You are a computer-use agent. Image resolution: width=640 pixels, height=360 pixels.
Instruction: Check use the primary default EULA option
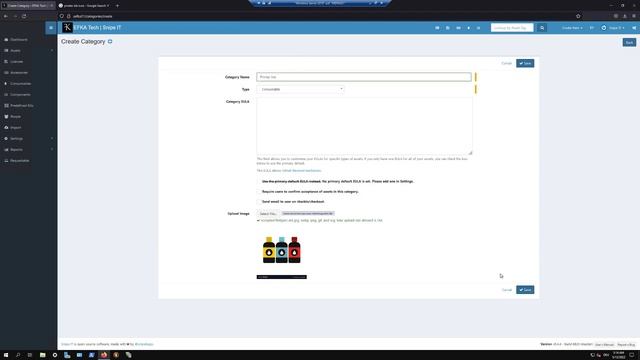point(259,181)
